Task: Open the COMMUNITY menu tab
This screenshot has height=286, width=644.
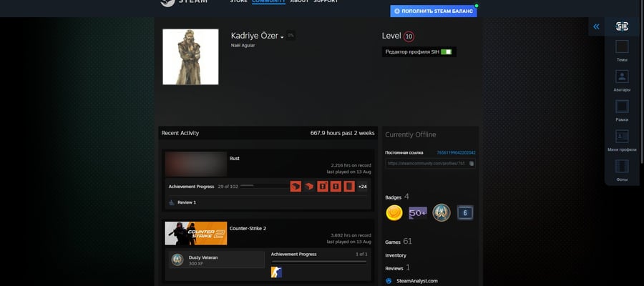Action: [268, 1]
